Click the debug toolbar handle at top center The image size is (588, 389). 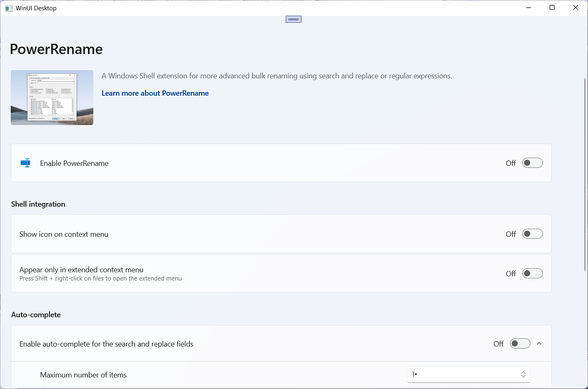point(294,19)
